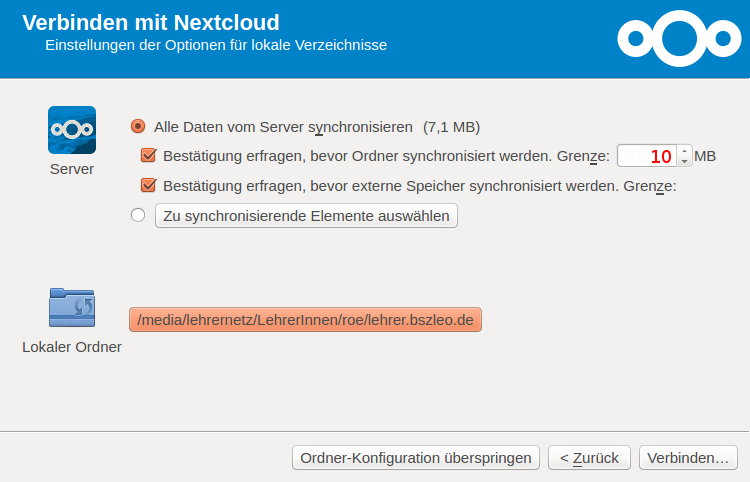Screen dimensions: 750x482
Task: Toggle confirmation checkbox for folder size limit
Action: pyautogui.click(x=149, y=156)
